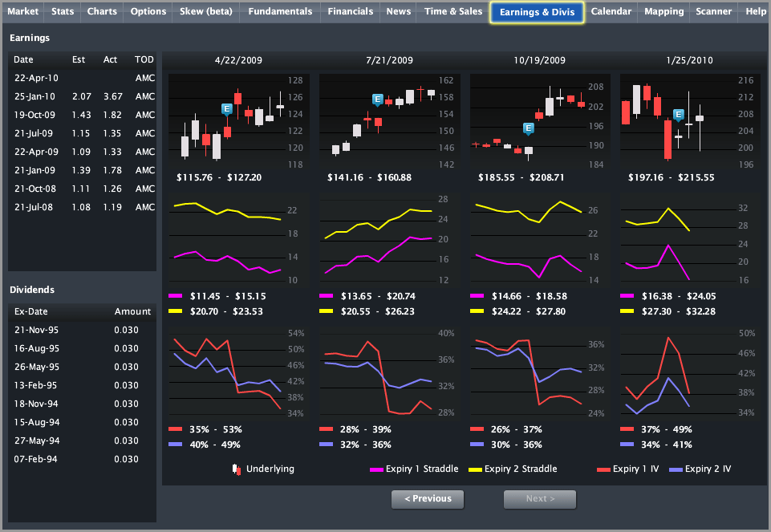771x532 pixels.
Task: Select the 26-May-95 dividend row
Action: coord(82,367)
